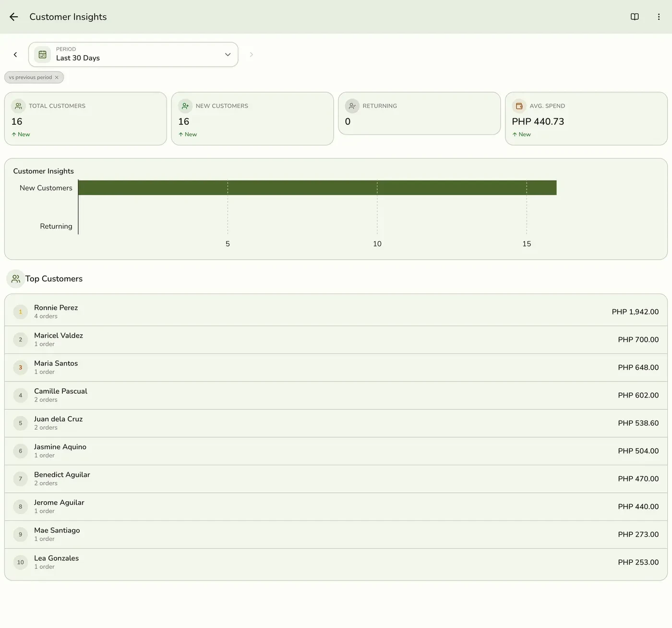Viewport: 672px width, 628px height.
Task: Open Ronnie Perez customer row
Action: [336, 312]
